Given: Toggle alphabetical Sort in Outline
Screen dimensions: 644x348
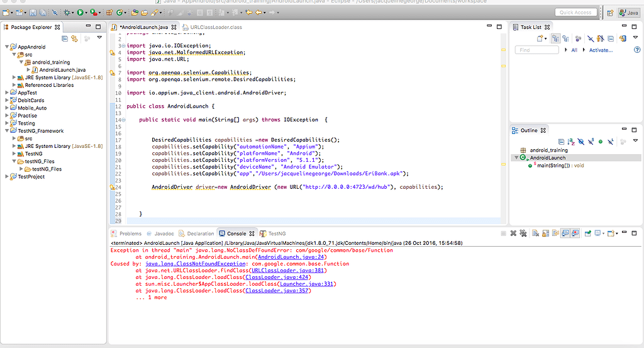Looking at the screenshot, I should click(571, 142).
